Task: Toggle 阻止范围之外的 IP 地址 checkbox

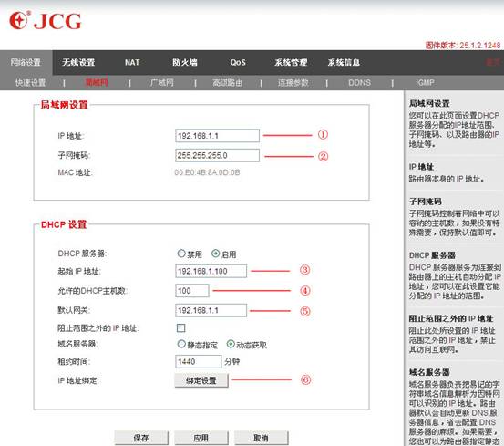Action: pos(181,327)
